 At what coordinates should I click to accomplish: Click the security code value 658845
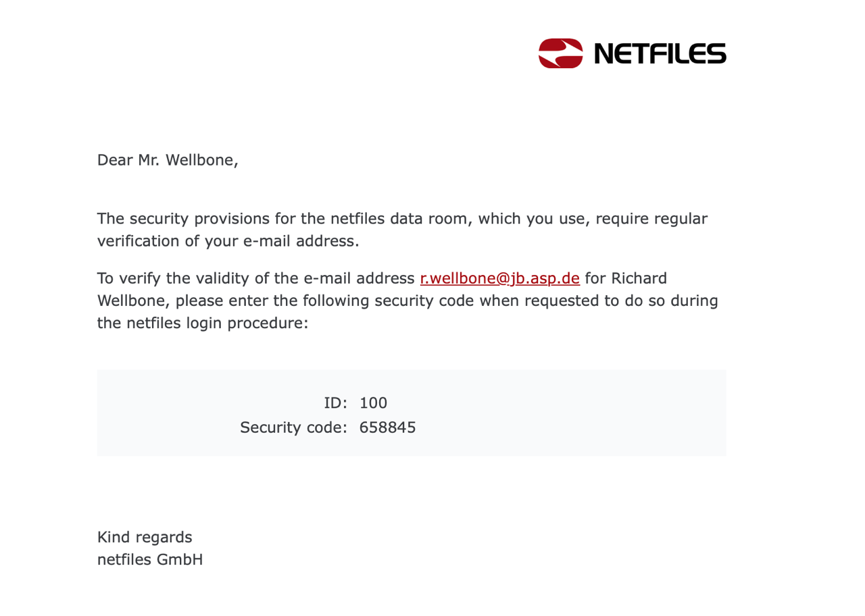click(x=387, y=428)
